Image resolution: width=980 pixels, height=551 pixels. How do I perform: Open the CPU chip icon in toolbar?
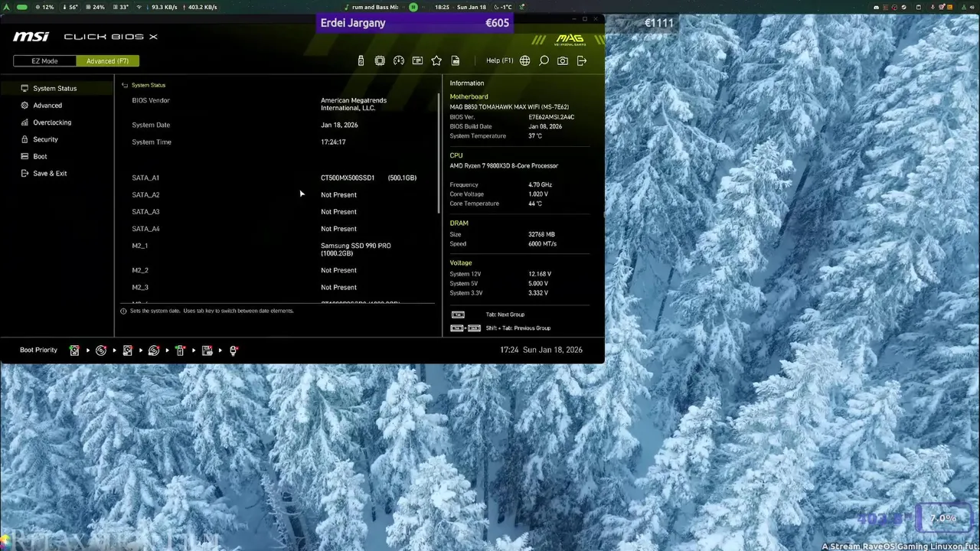[x=380, y=60]
